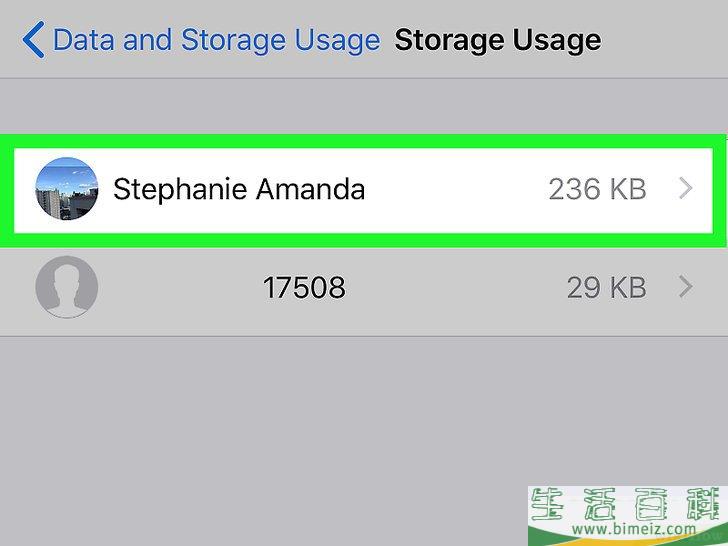The width and height of the screenshot is (728, 546).
Task: Tap the 236 KB storage size
Action: (598, 189)
